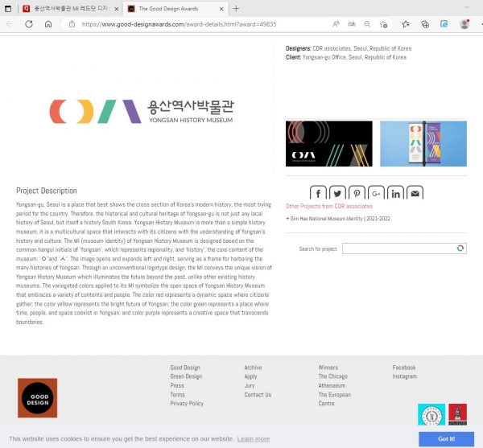The image size is (483, 448).
Task: Click the address bar URL
Action: tap(179, 24)
